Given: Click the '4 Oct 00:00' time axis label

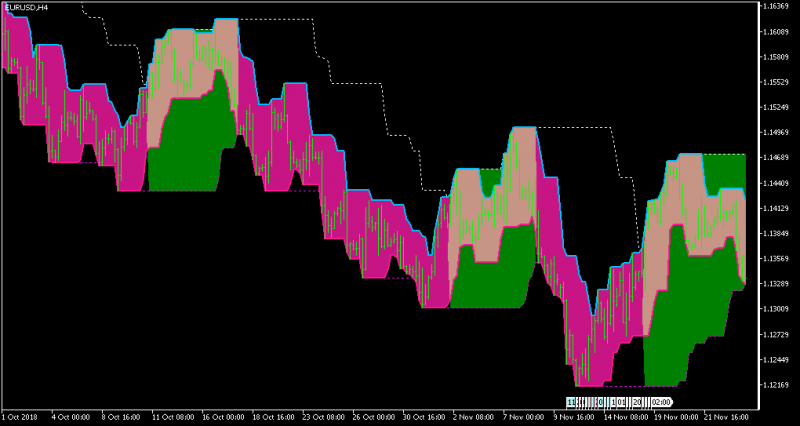Looking at the screenshot, I should tap(71, 417).
